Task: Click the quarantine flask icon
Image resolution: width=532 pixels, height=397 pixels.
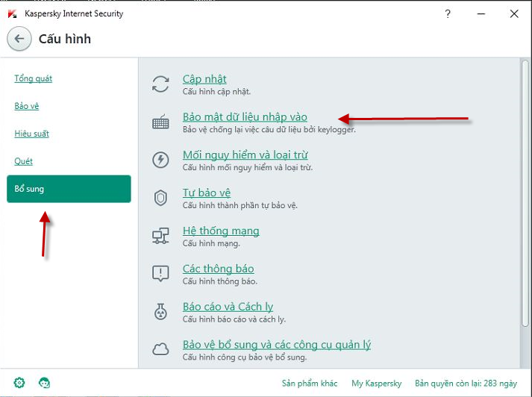Action: click(160, 311)
